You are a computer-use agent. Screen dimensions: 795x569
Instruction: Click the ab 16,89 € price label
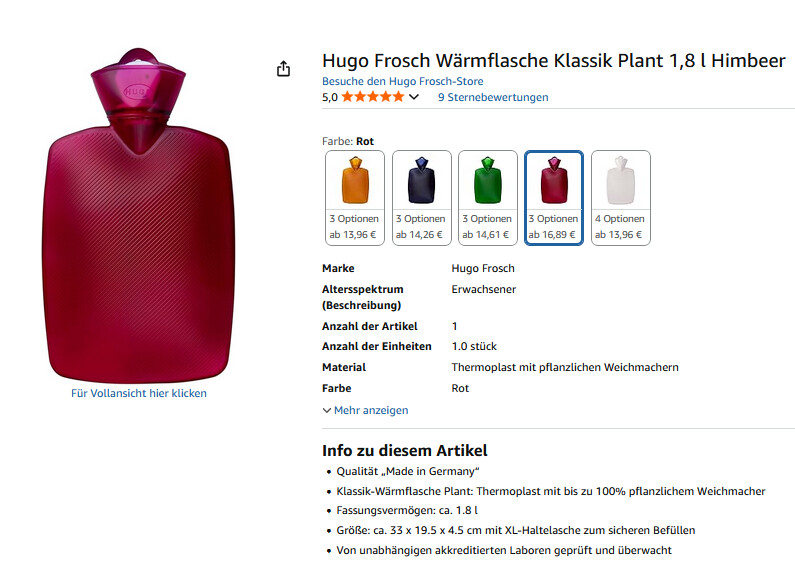[x=552, y=235]
